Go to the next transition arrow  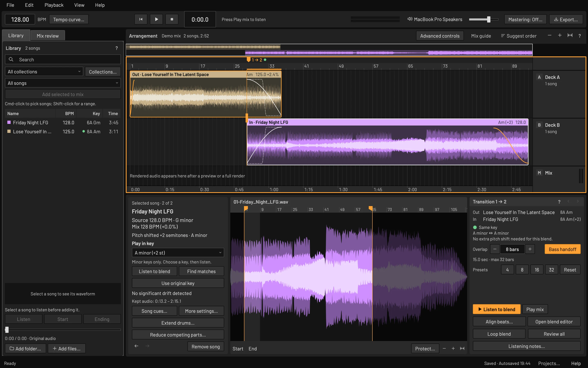tap(578, 201)
